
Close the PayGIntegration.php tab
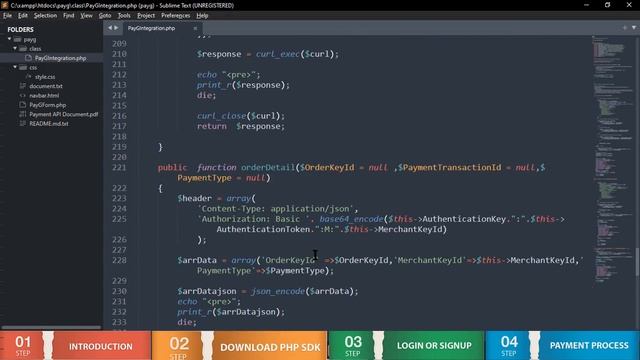click(x=195, y=28)
